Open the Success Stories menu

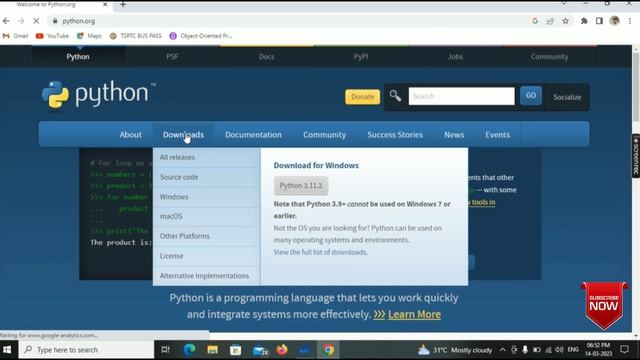[x=395, y=135]
